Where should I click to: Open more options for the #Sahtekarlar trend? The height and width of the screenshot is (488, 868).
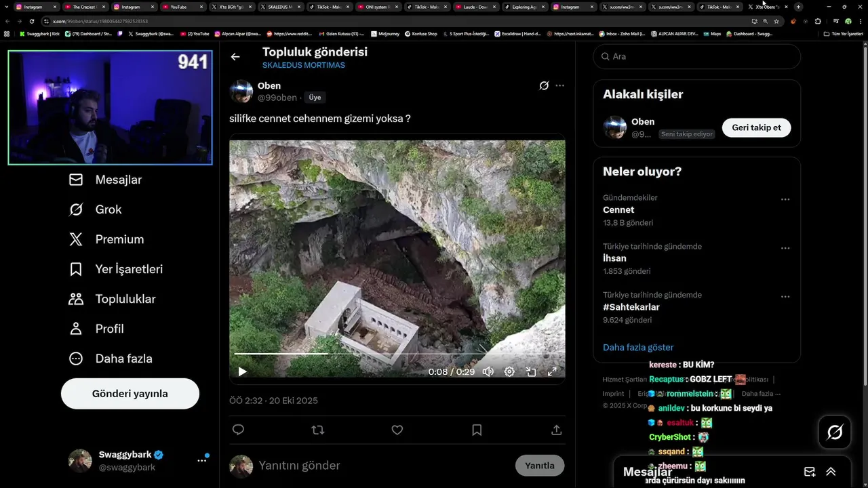pyautogui.click(x=785, y=297)
